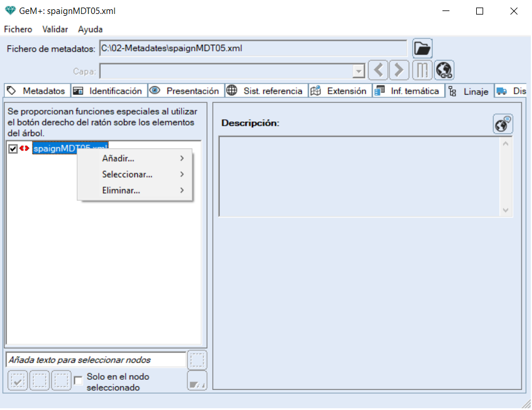The height and width of the screenshot is (410, 532).
Task: Click the node search text field
Action: coord(95,360)
